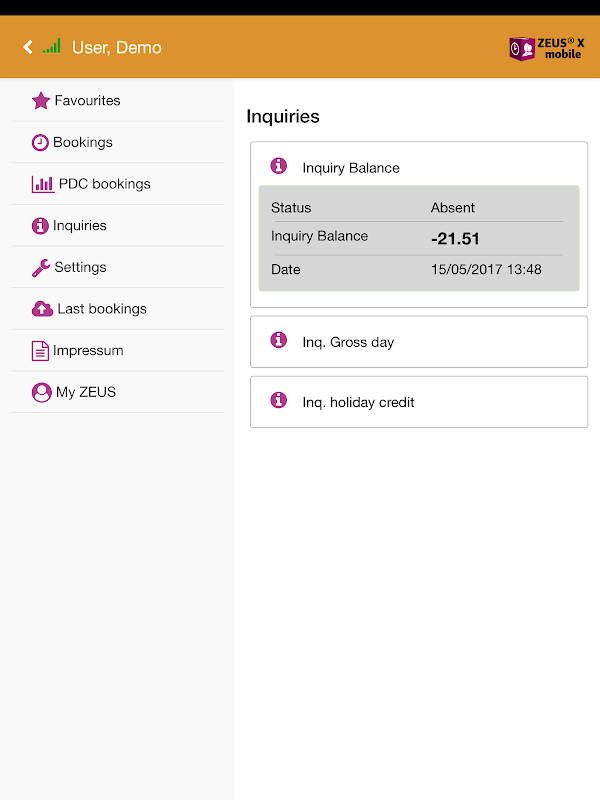This screenshot has width=600, height=800.
Task: Tap the green signal strength icon
Action: click(x=52, y=46)
